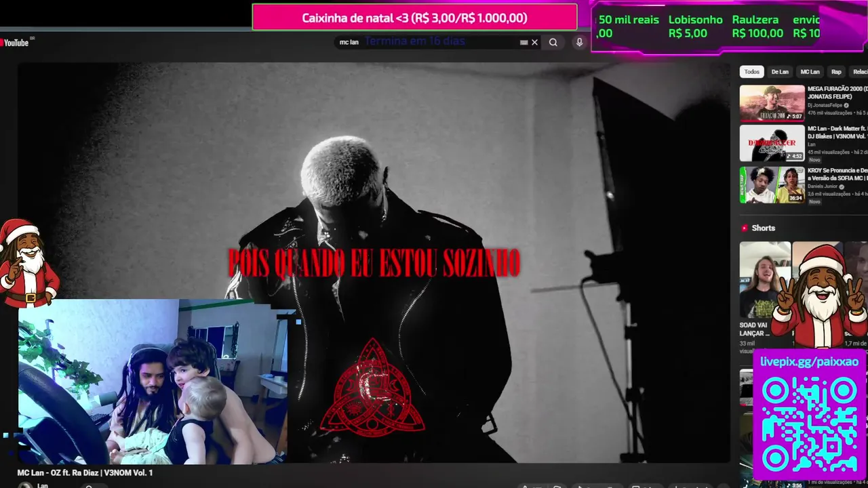The height and width of the screenshot is (488, 868).
Task: Click 'Lobisonho R$ 5,00' donor entry
Action: (695, 26)
